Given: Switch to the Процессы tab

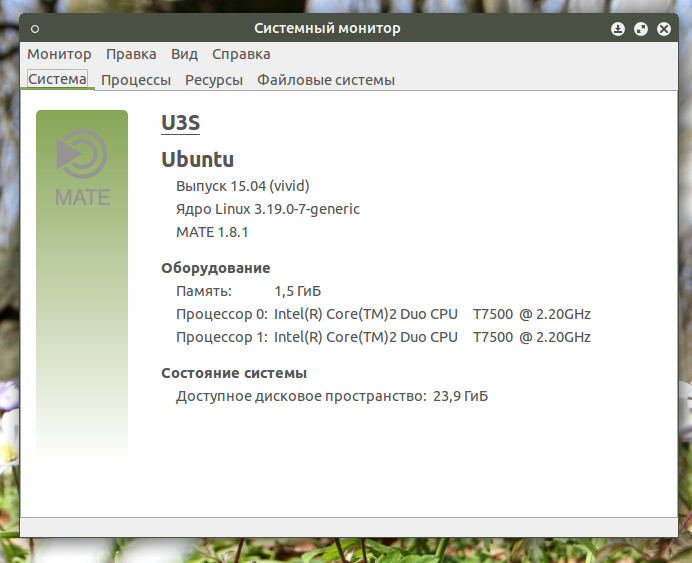Looking at the screenshot, I should pyautogui.click(x=136, y=80).
